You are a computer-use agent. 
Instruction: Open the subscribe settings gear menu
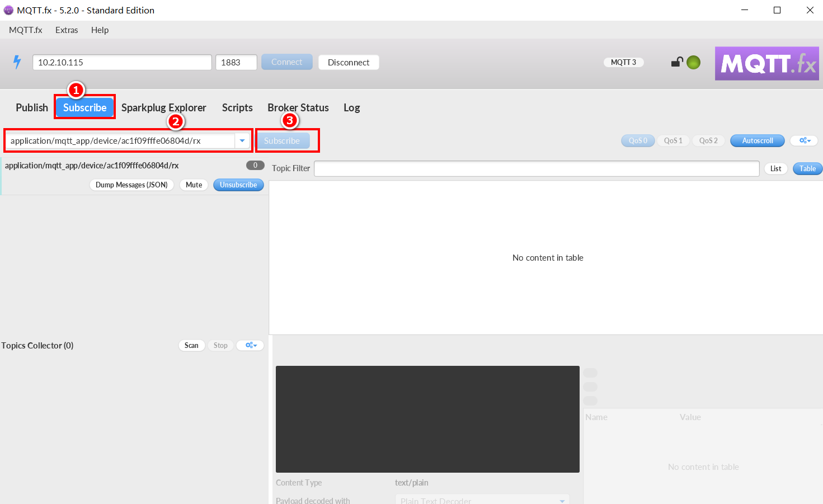tap(805, 141)
